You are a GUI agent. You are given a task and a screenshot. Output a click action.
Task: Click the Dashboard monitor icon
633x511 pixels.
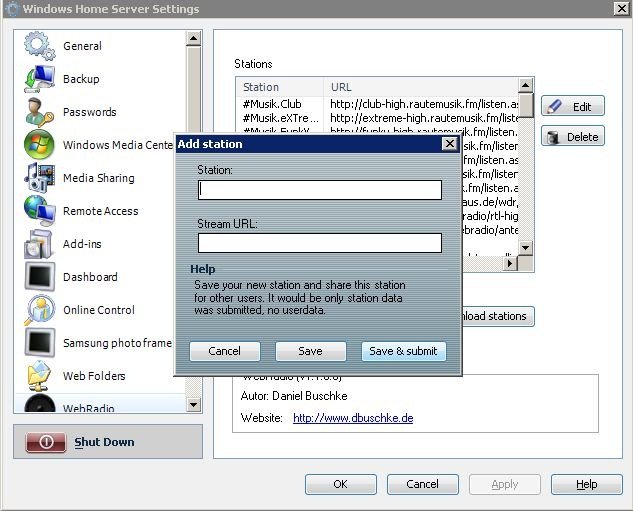[x=40, y=277]
